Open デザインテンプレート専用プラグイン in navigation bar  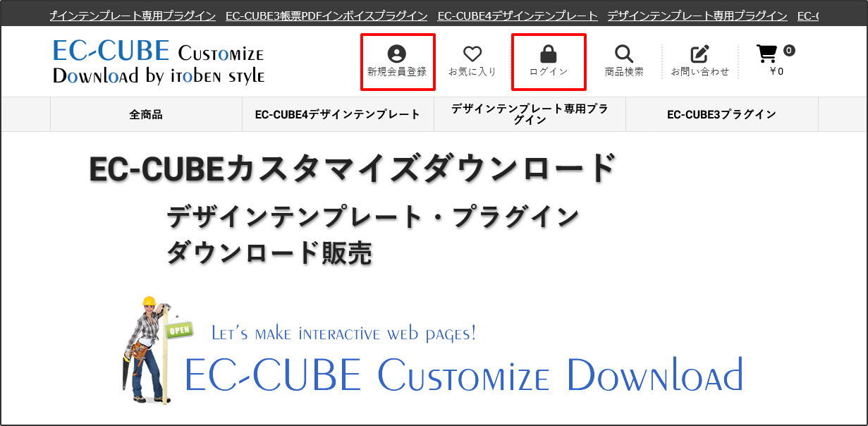[x=530, y=114]
